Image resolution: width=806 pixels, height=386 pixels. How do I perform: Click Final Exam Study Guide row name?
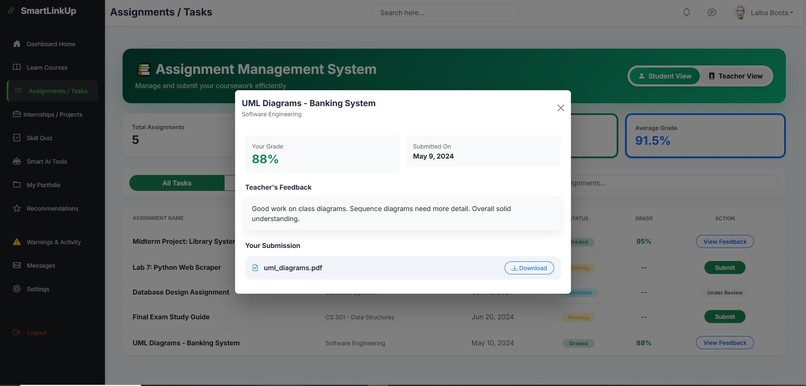click(171, 317)
